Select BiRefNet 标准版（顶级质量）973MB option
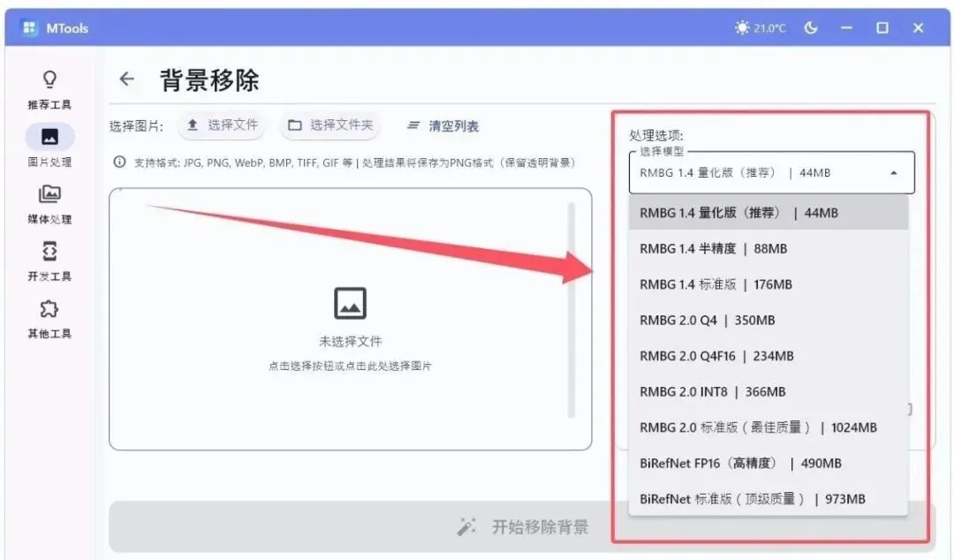The width and height of the screenshot is (954, 560). 768,499
